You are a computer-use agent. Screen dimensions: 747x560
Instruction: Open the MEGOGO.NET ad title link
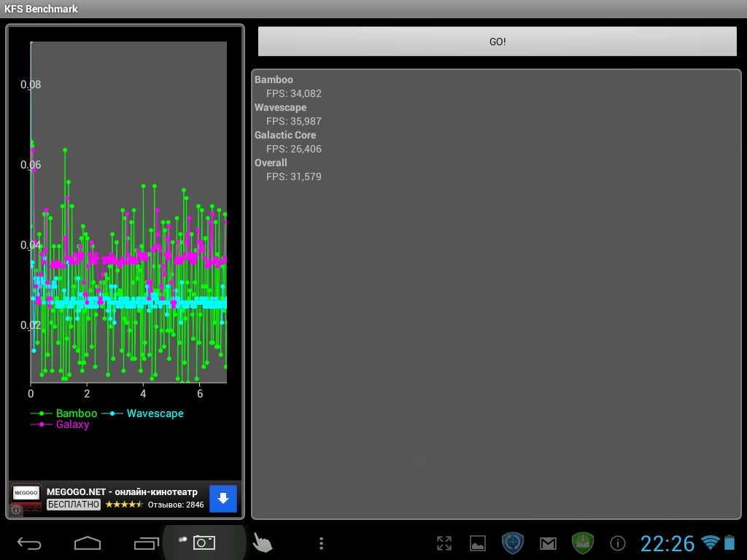click(122, 492)
